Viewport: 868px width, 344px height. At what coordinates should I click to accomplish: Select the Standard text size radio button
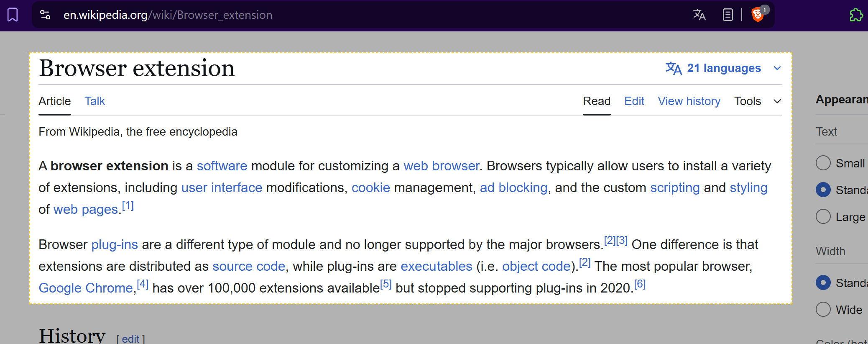(823, 190)
